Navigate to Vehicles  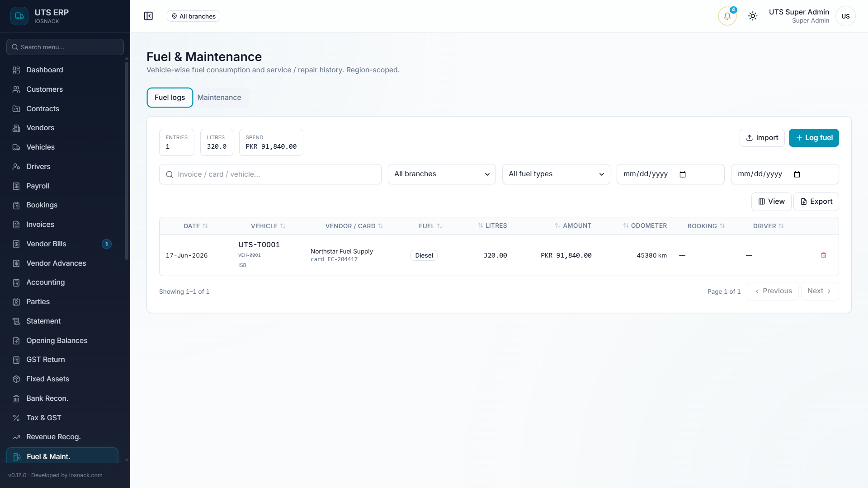(62, 147)
